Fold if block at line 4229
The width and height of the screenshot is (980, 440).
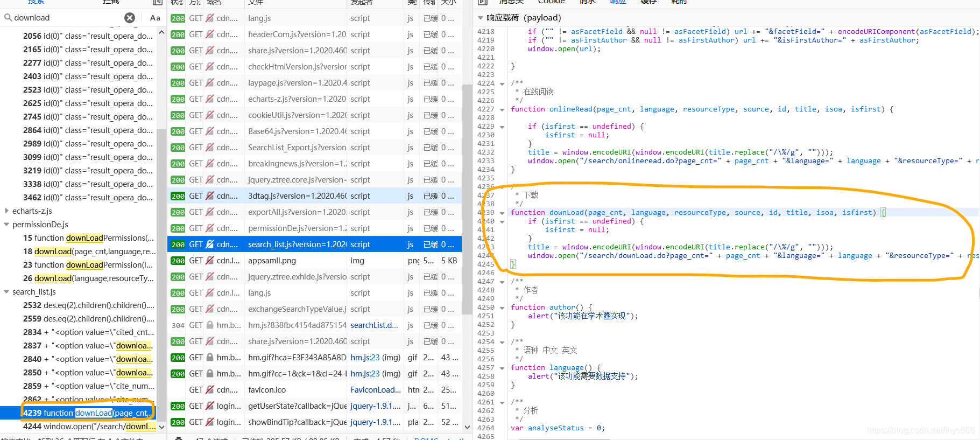point(502,127)
